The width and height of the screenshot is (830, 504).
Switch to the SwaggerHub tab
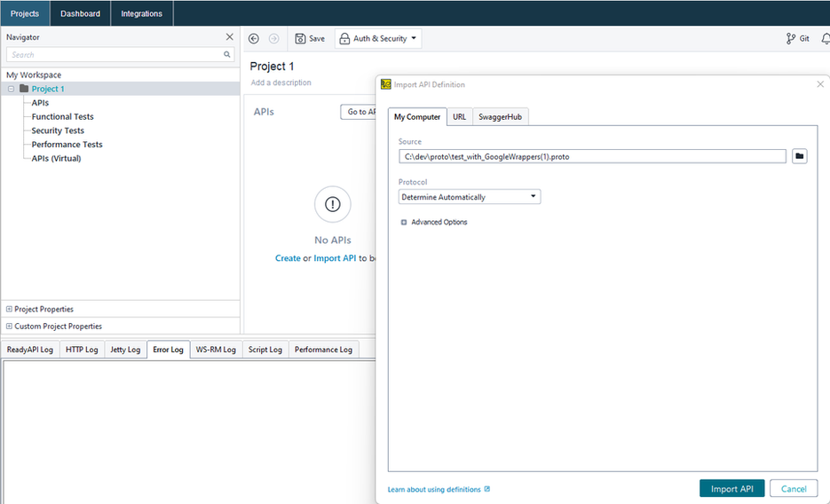tap(500, 117)
